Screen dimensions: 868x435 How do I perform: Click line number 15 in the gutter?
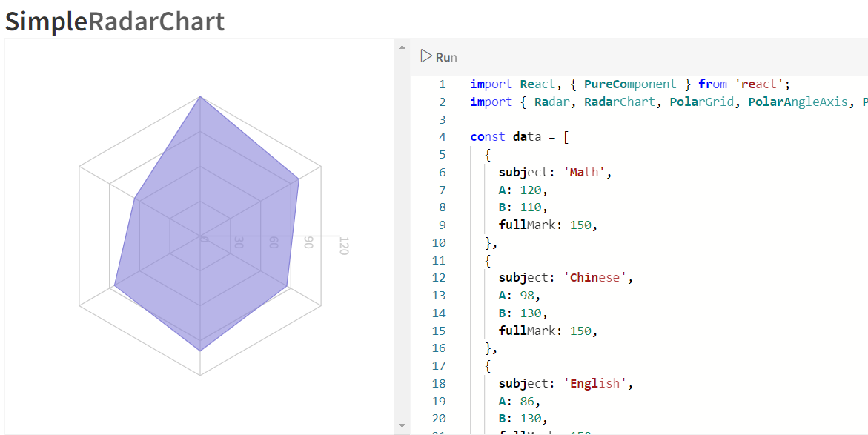click(439, 330)
